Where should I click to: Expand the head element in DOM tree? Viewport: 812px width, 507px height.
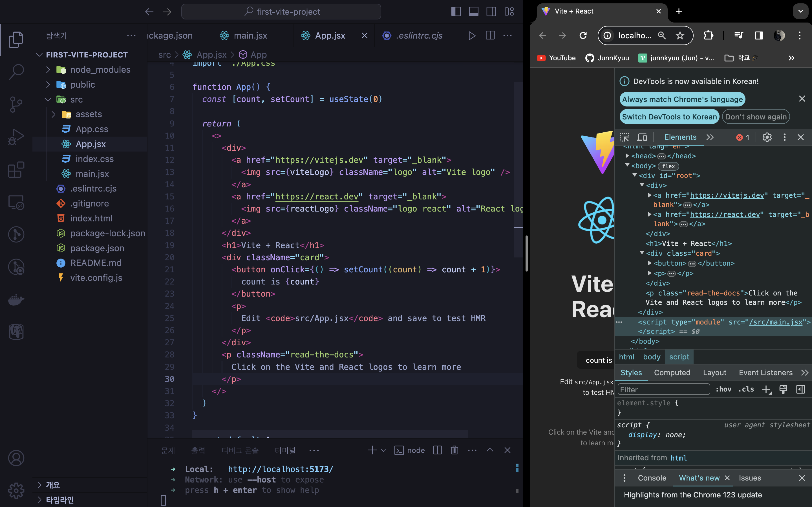click(x=627, y=156)
